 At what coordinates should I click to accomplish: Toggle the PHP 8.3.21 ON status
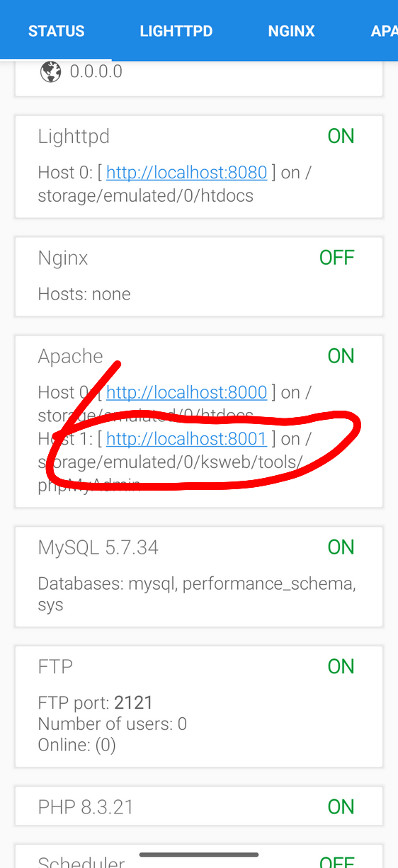tap(341, 806)
